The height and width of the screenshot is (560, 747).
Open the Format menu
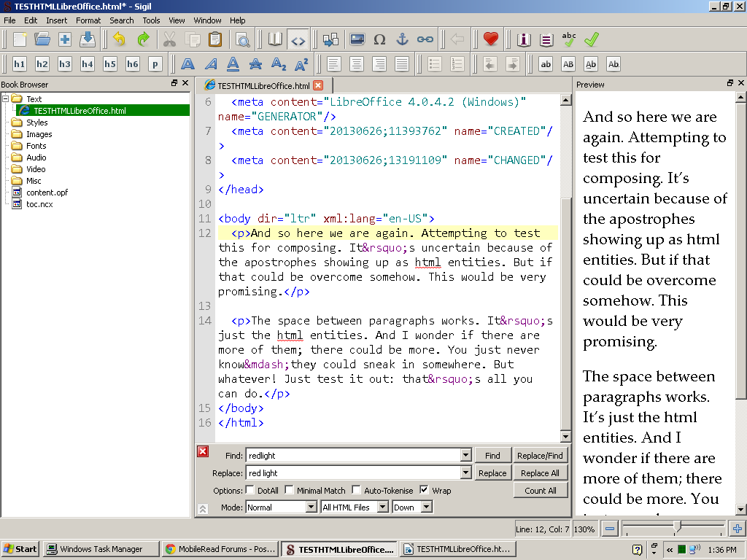click(88, 20)
